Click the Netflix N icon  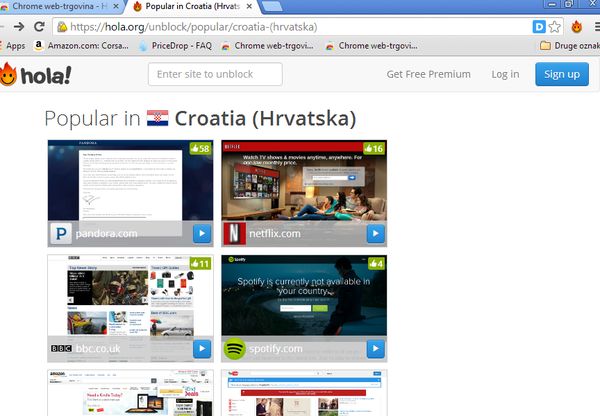coord(235,233)
